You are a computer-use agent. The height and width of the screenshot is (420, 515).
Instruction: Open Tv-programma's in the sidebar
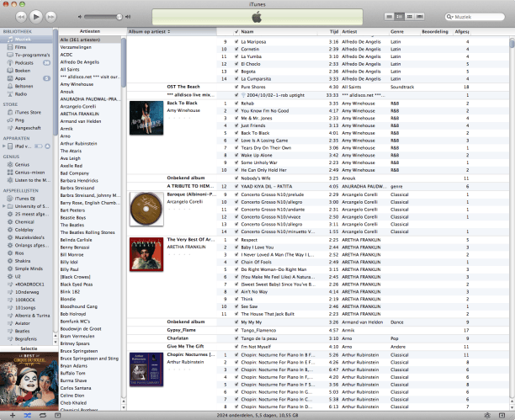click(x=32, y=55)
